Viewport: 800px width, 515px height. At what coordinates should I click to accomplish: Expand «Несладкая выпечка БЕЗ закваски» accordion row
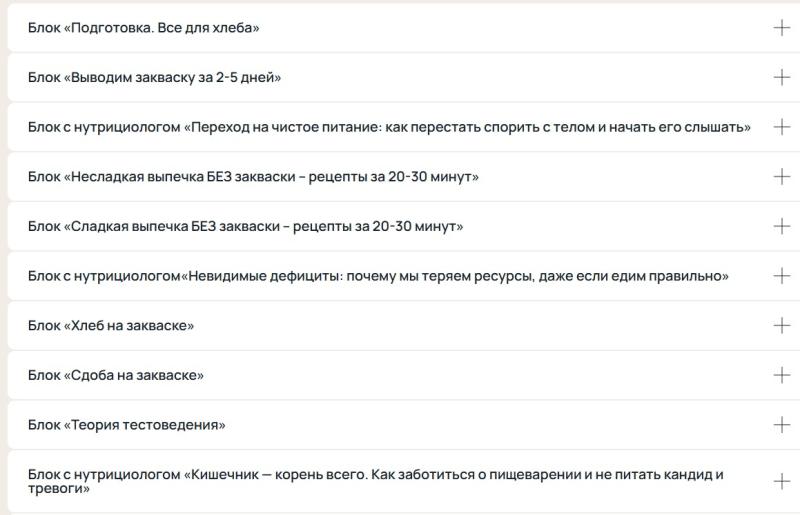coord(254,177)
